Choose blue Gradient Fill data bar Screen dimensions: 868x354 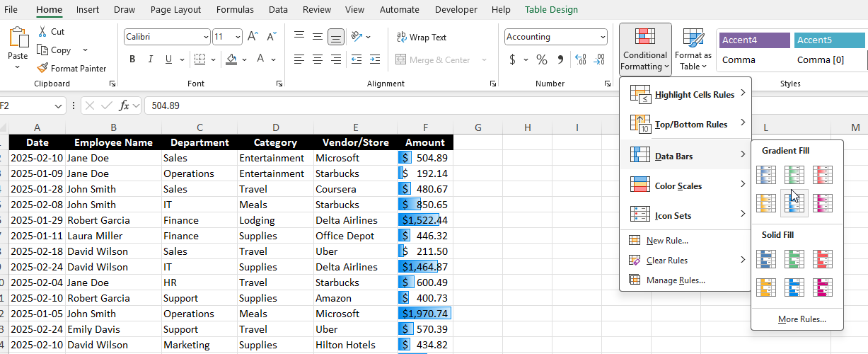coord(766,175)
